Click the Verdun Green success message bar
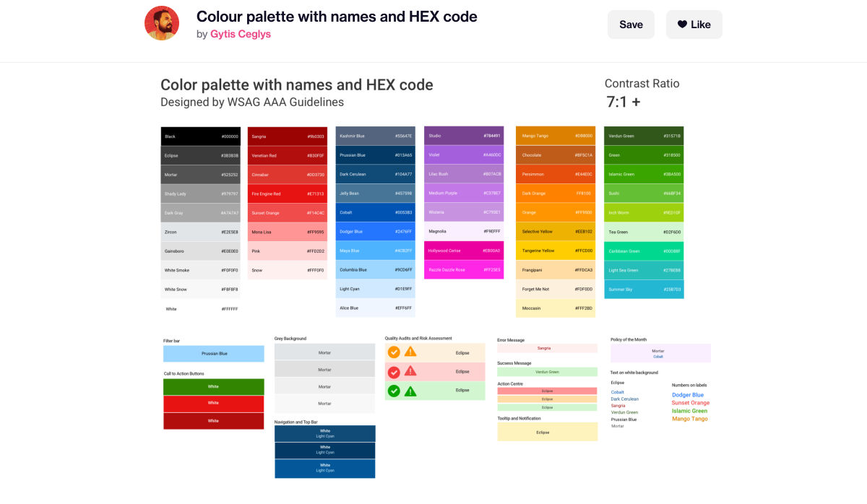 click(x=547, y=372)
